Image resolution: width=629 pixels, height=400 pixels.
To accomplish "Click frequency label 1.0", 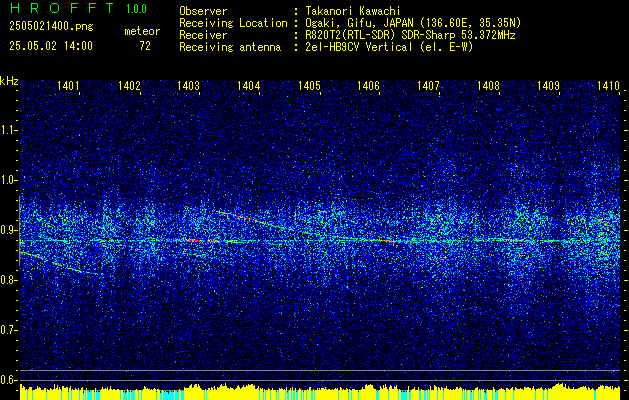I will 9,180.
